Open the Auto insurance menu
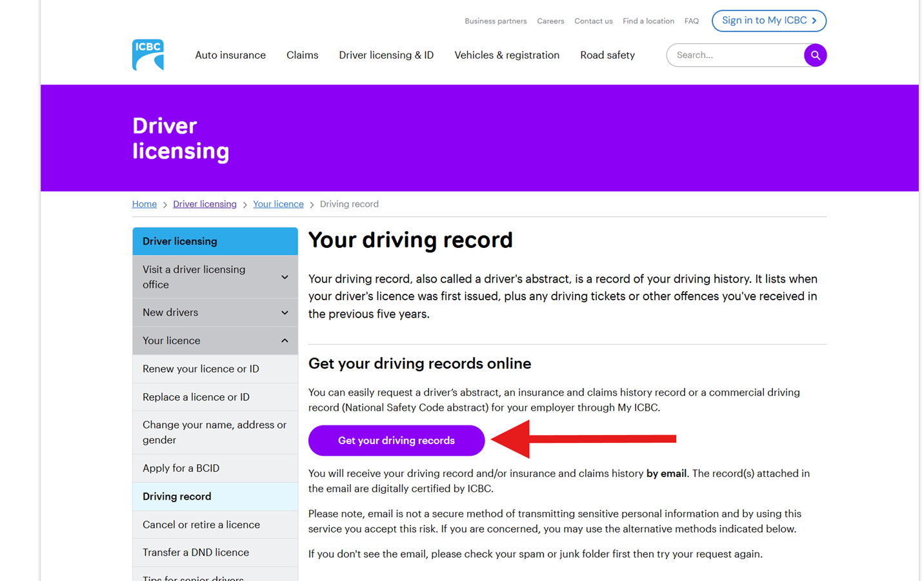Viewport: 924px width, 581px height. [x=230, y=56]
